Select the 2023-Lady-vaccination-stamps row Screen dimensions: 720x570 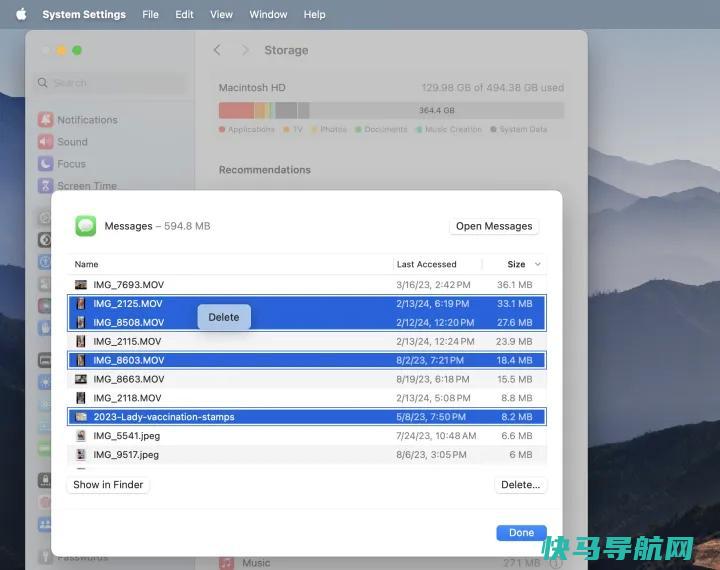pyautogui.click(x=307, y=417)
